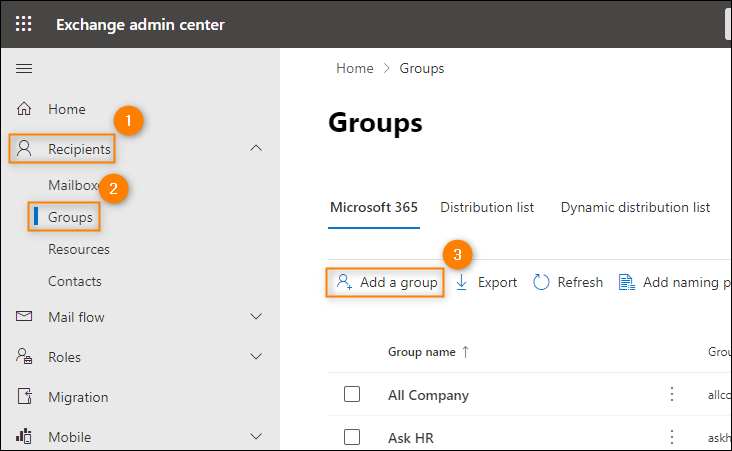
Task: Open Mailboxes in the sidebar
Action: 75,185
